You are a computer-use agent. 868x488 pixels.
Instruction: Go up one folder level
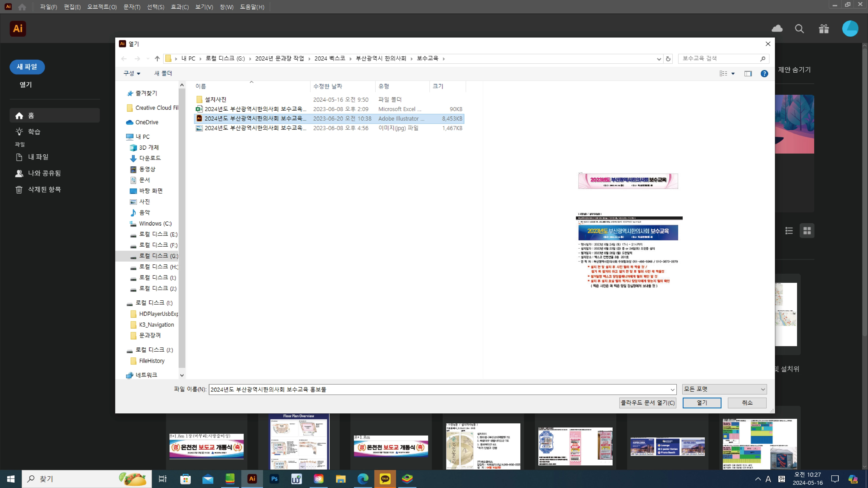[157, 59]
